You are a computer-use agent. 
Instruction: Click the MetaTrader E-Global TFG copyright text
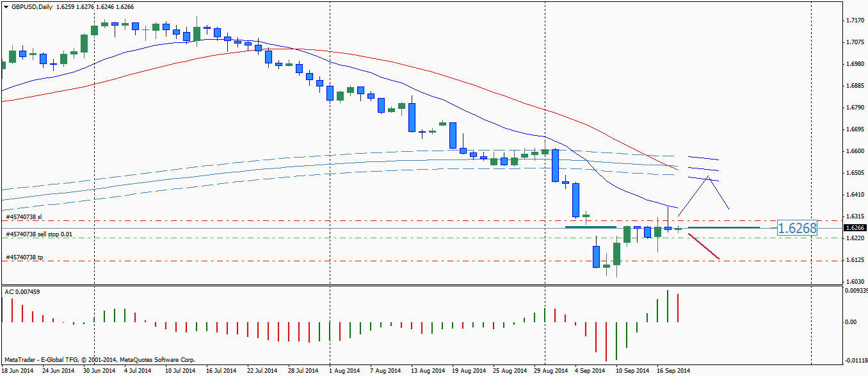99,360
